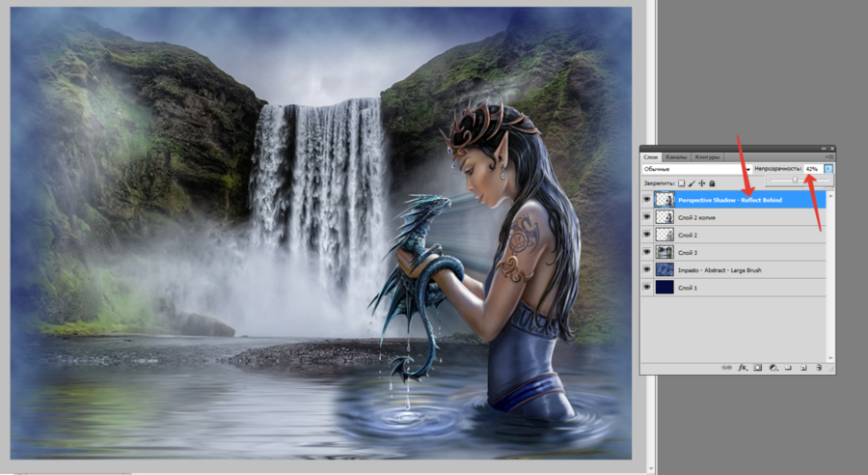This screenshot has height=475, width=868.
Task: Hide the Impasto - Abstract - Large Brush layer
Action: [x=646, y=270]
